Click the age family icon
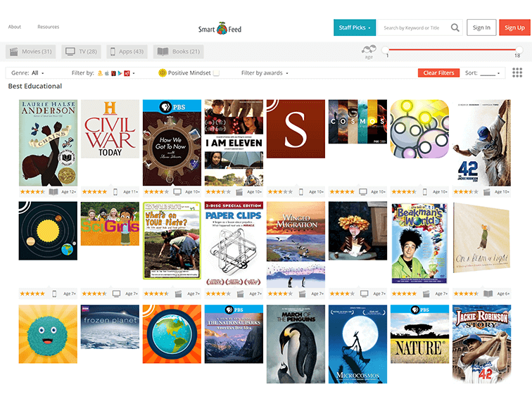This screenshot has width=532, height=399. point(369,49)
